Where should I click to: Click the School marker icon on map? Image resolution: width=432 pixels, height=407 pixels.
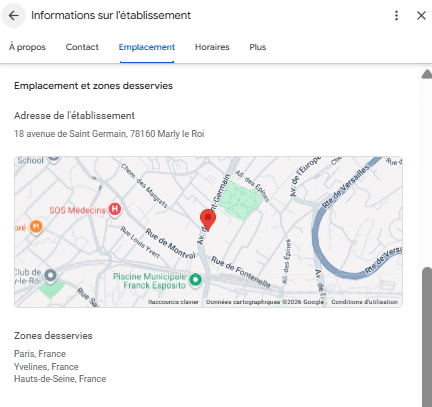tap(54, 159)
